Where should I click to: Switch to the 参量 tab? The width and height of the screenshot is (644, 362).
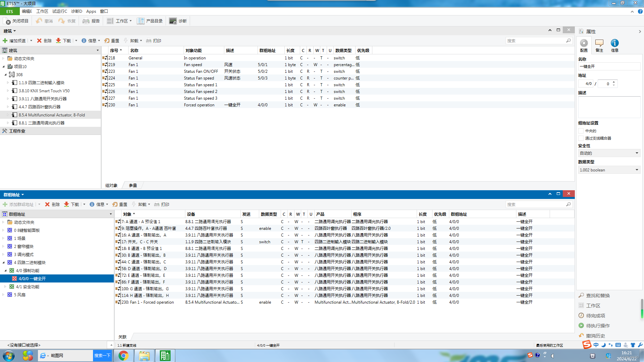[133, 186]
